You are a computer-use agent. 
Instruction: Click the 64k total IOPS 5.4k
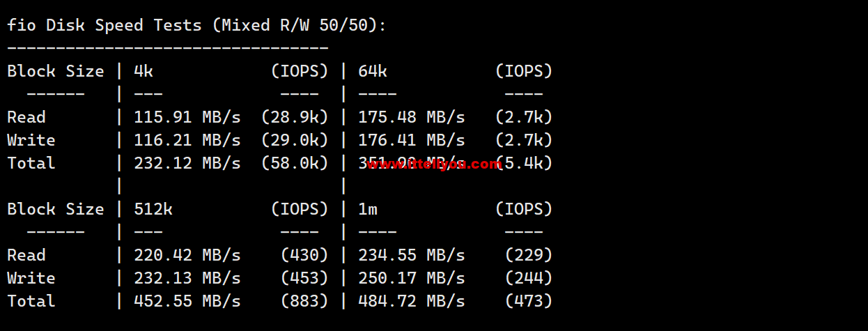524,163
